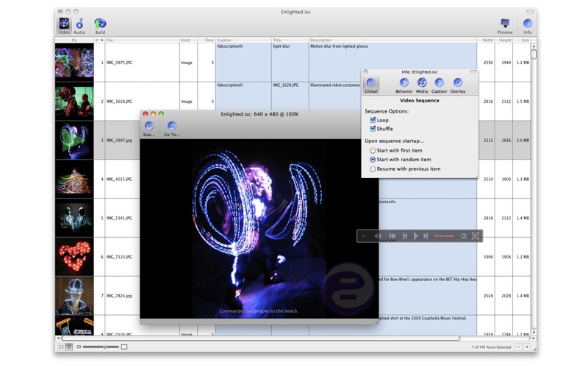The image size is (588, 368).
Task: Click the play button on playback bar
Action: click(x=415, y=236)
